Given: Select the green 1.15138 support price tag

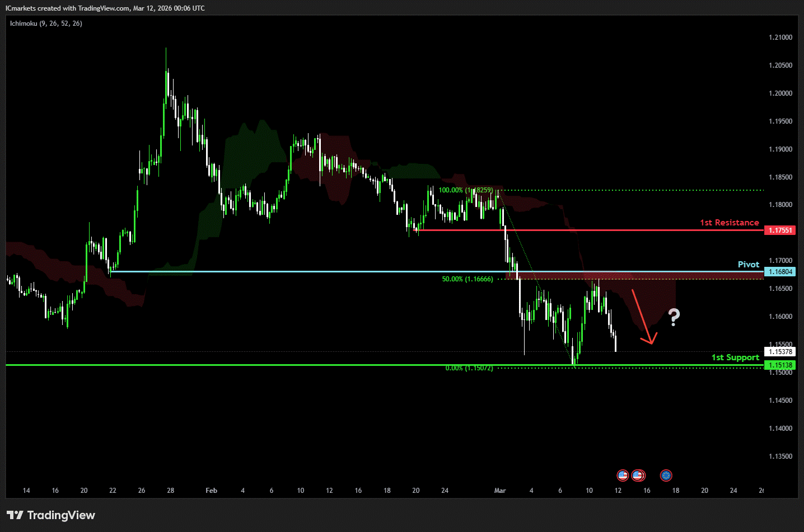Looking at the screenshot, I should 780,365.
